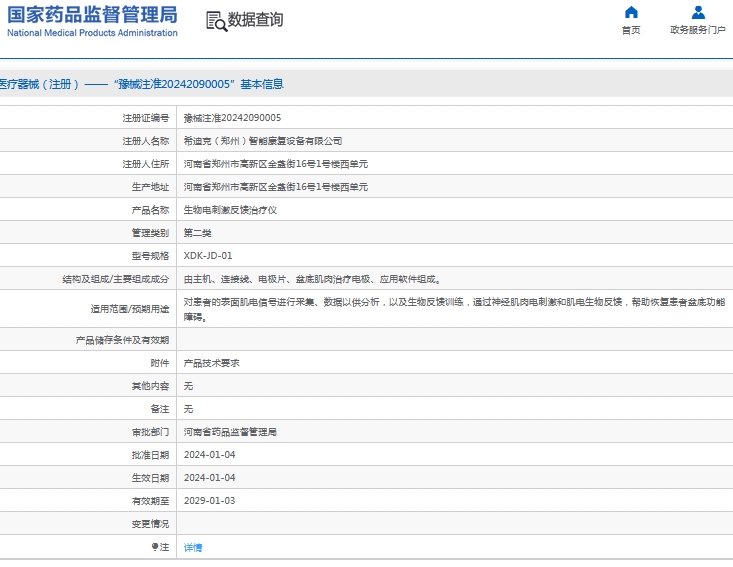
Task: Click the 首页 home icon
Action: point(631,12)
